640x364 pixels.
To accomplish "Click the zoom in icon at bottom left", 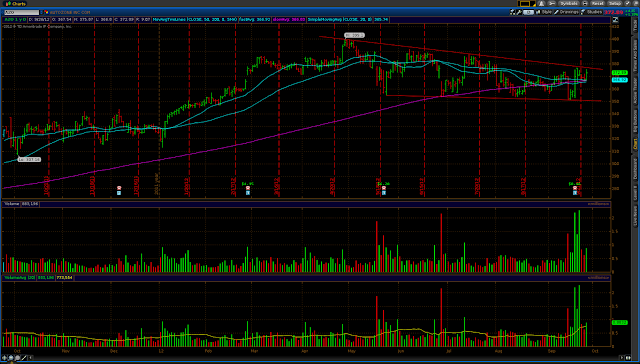I will [x=11, y=358].
